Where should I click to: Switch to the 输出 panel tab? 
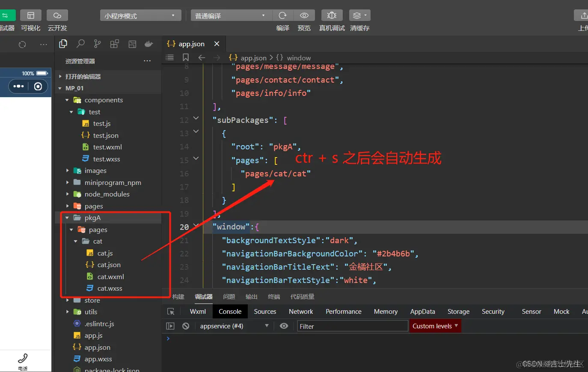(x=252, y=297)
